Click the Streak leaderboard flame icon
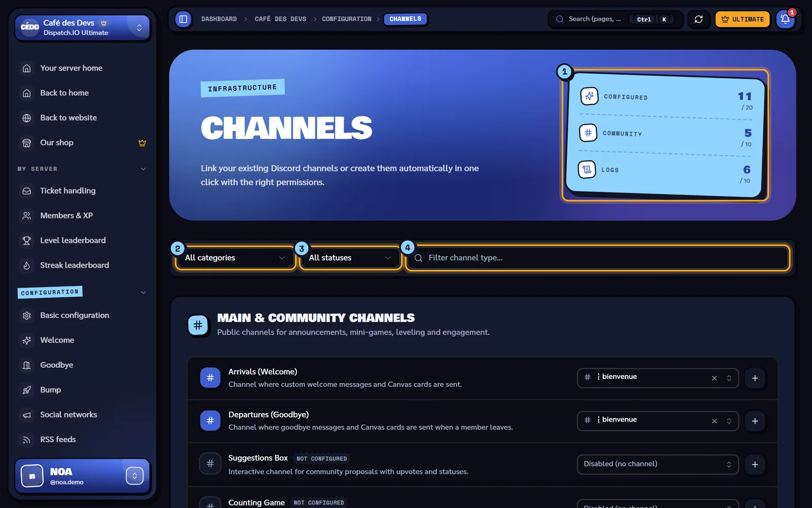 pyautogui.click(x=27, y=266)
